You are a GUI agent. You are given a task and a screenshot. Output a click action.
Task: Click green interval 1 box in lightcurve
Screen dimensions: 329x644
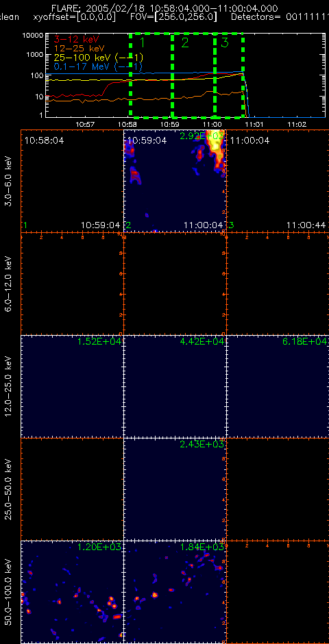click(151, 75)
